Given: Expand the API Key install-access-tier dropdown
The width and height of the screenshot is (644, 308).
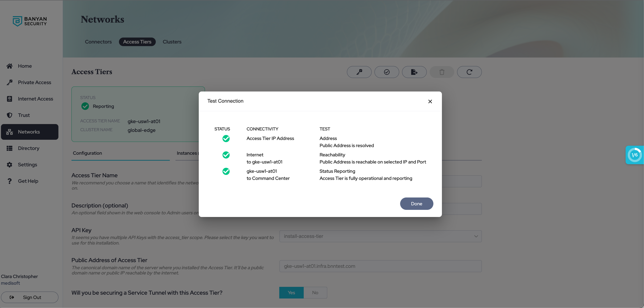Looking at the screenshot, I should 380,236.
